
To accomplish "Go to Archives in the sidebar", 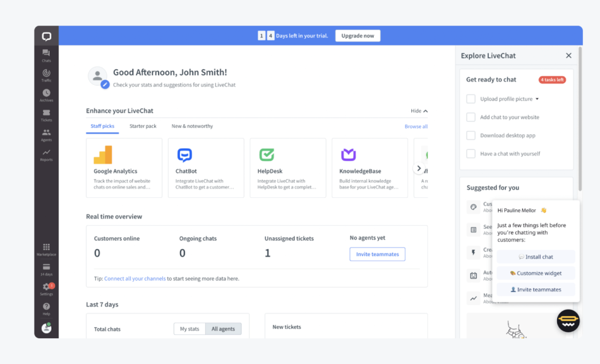I will tap(46, 95).
